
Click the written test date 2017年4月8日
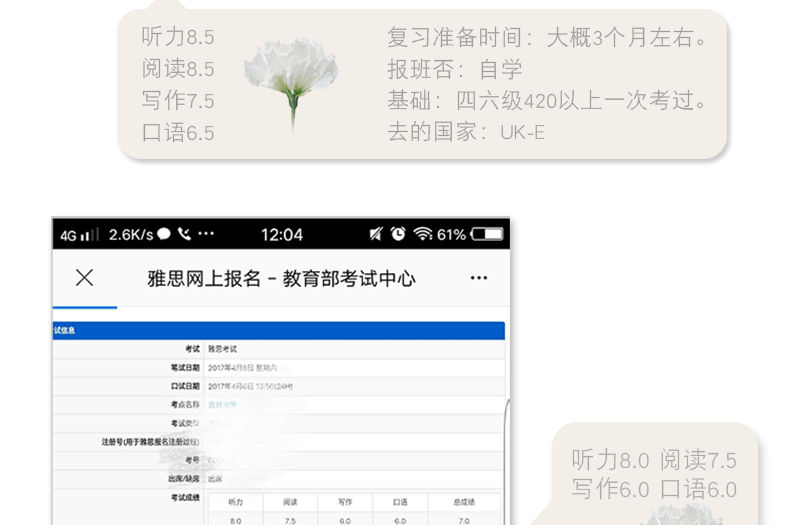242,368
